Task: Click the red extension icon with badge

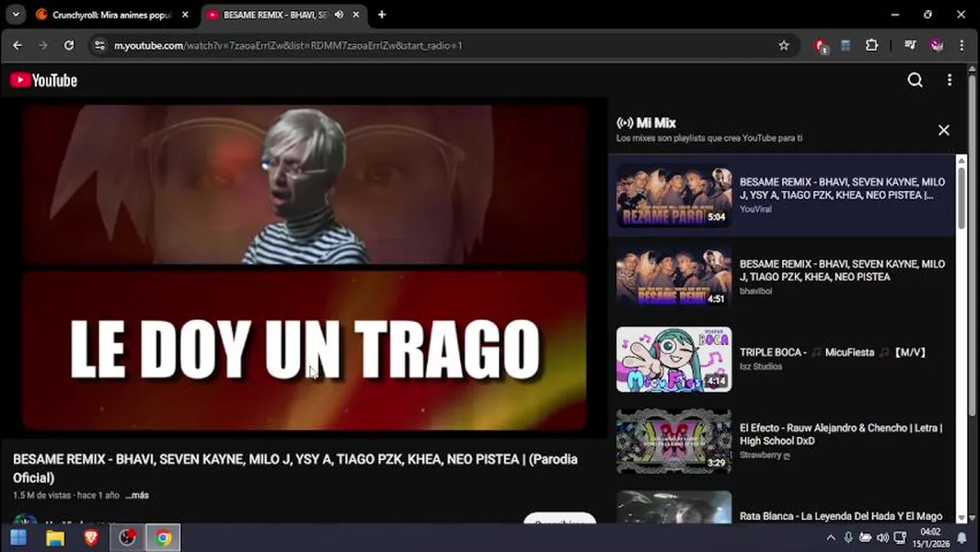Action: pos(821,46)
